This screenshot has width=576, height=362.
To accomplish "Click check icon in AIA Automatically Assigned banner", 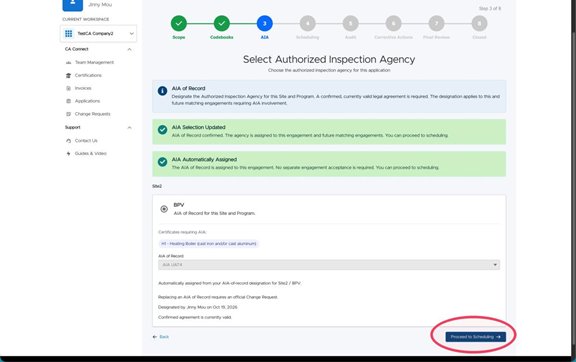I will point(162,162).
